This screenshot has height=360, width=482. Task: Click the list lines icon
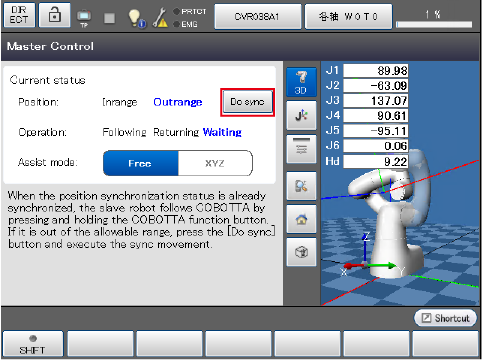pyautogui.click(x=301, y=149)
